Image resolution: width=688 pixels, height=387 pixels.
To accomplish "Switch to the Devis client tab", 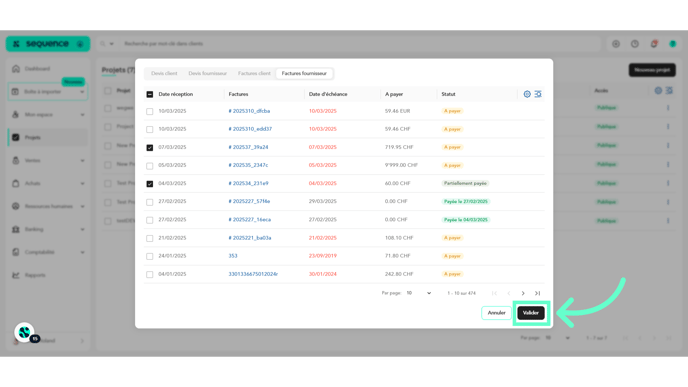I will pyautogui.click(x=164, y=73).
